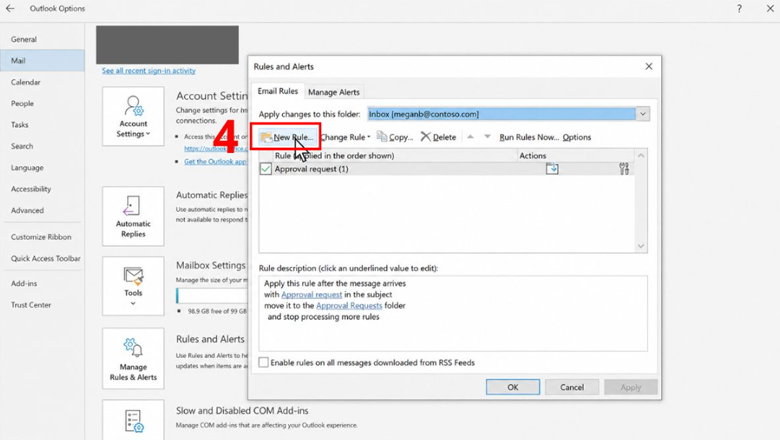Open the Tools mailbox button
Viewport: 780px width, 440px height.
[133, 286]
